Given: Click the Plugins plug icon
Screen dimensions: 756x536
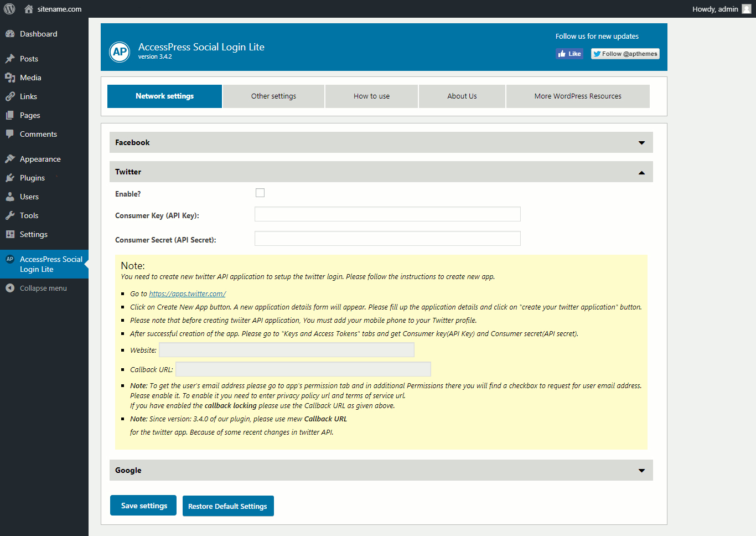Looking at the screenshot, I should pyautogui.click(x=10, y=178).
